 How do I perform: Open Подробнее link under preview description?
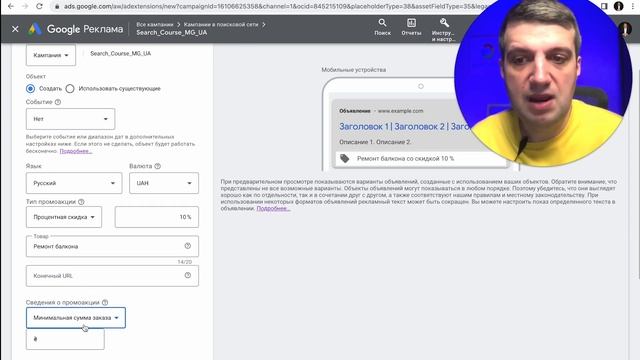(273, 208)
